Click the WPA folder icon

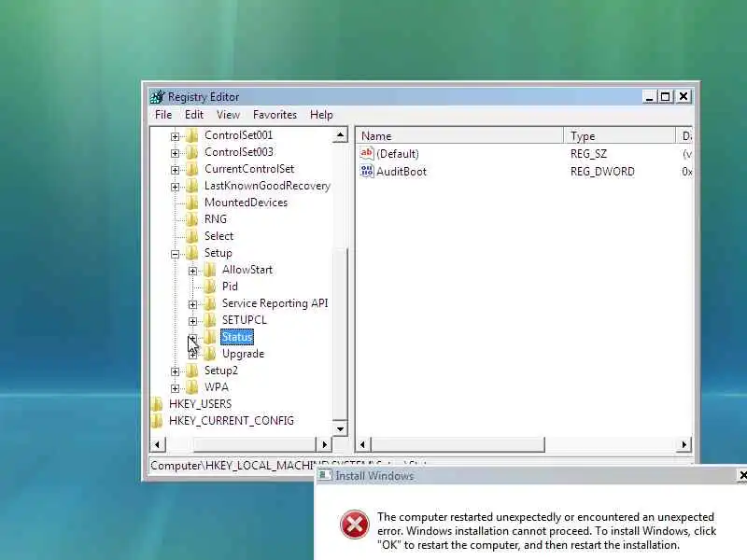tap(192, 387)
